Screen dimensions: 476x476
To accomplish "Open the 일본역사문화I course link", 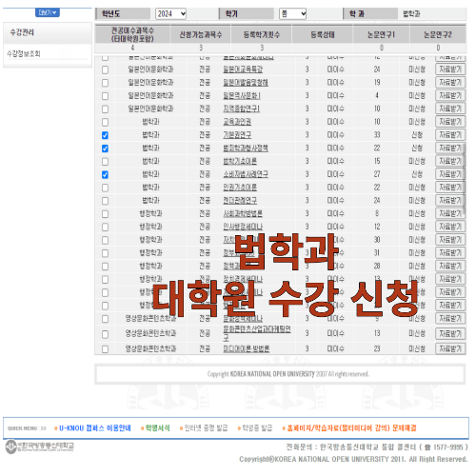I will (242, 95).
